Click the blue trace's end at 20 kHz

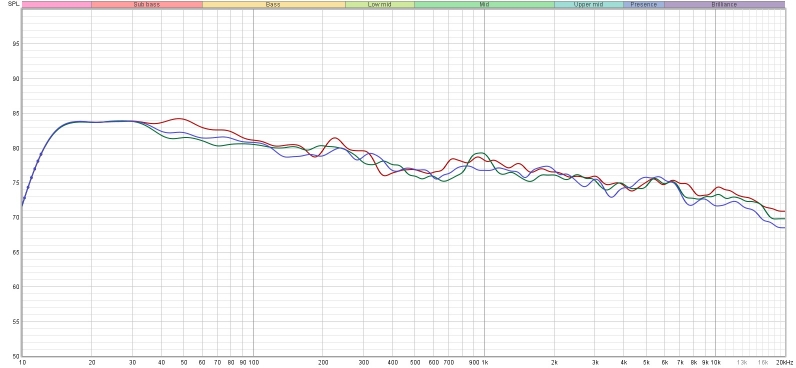tap(783, 227)
